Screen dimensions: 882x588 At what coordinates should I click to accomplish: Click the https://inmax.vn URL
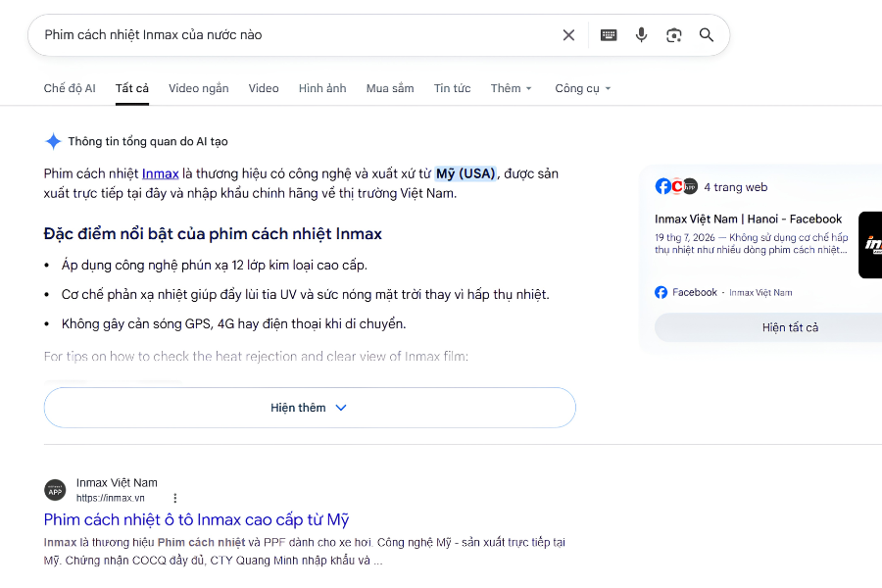pos(110,498)
